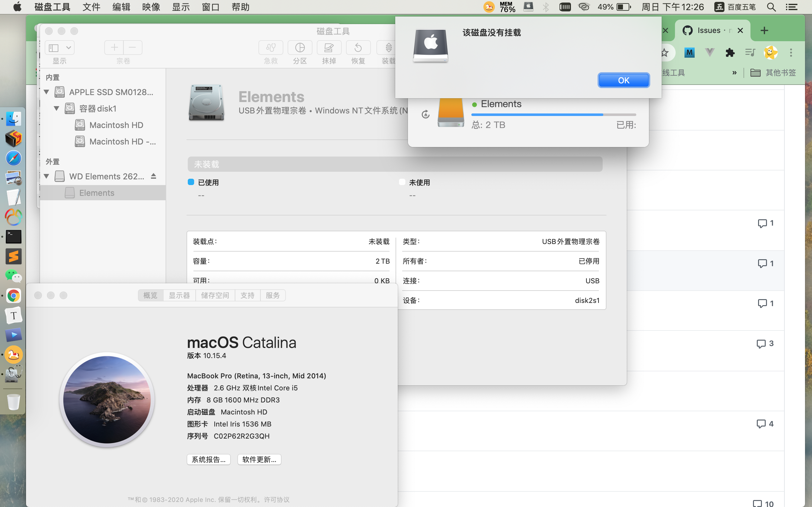This screenshot has width=812, height=507.
Task: Collapse the 容器 disk1 tree item
Action: click(x=56, y=108)
